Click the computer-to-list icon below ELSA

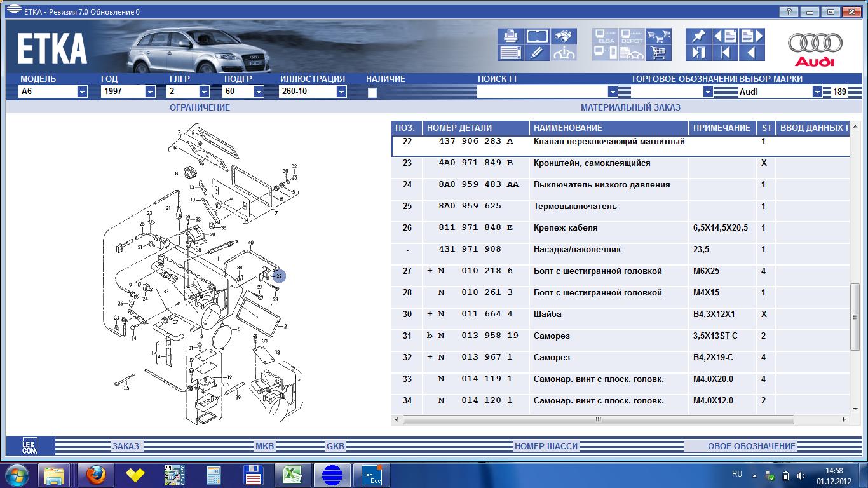pos(606,53)
